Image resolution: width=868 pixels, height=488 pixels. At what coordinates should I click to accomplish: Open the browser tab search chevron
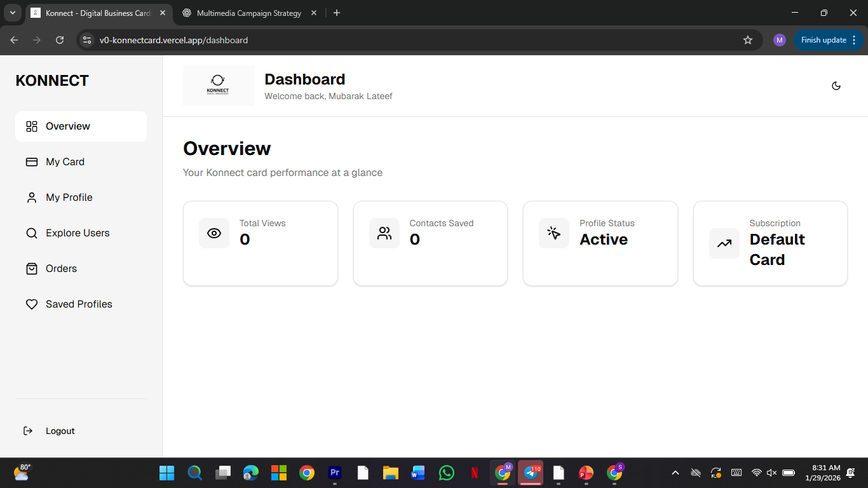pyautogui.click(x=12, y=13)
